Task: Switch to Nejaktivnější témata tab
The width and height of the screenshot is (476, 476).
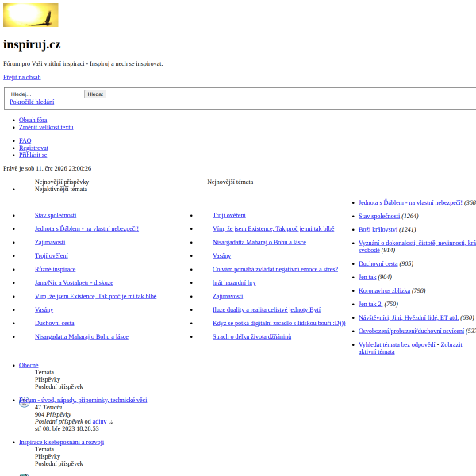Action: point(61,189)
